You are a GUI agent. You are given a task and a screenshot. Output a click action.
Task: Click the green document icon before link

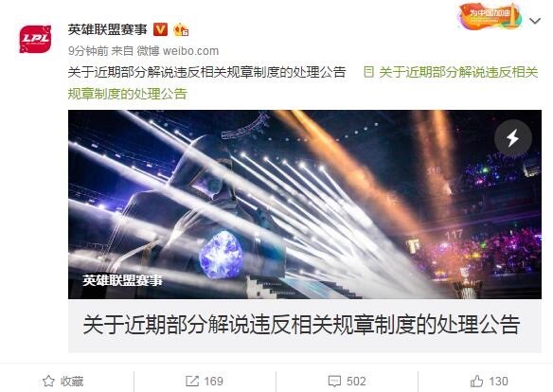coord(368,72)
